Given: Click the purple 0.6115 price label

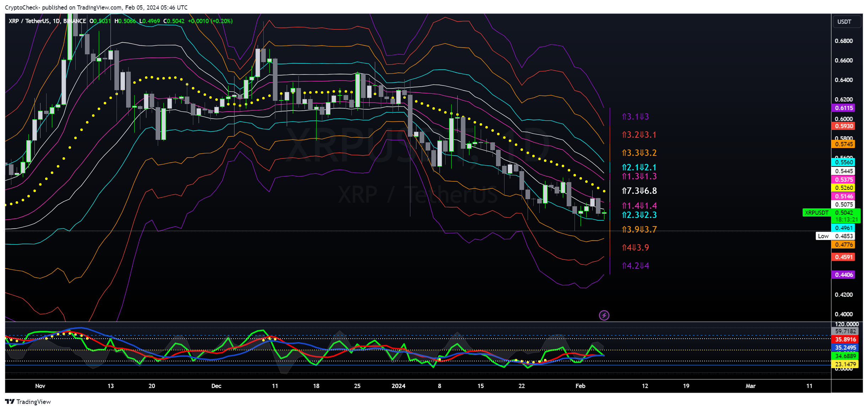Looking at the screenshot, I should pos(843,108).
